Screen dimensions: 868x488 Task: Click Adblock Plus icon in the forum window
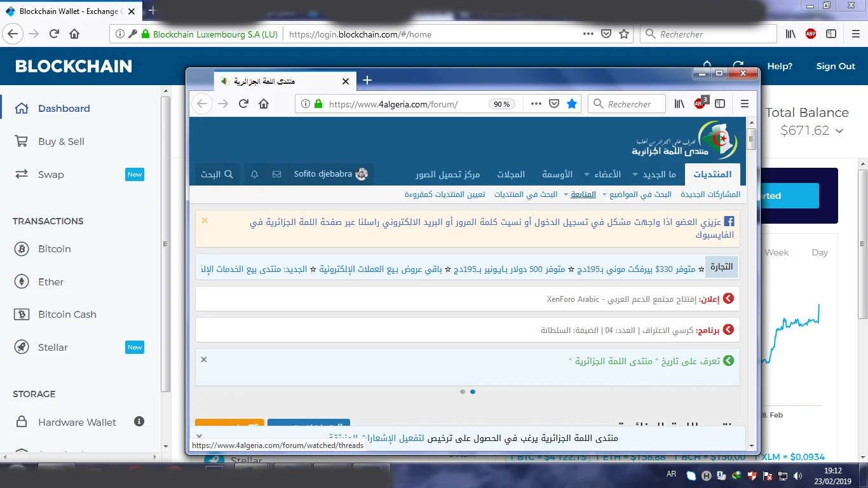click(700, 104)
